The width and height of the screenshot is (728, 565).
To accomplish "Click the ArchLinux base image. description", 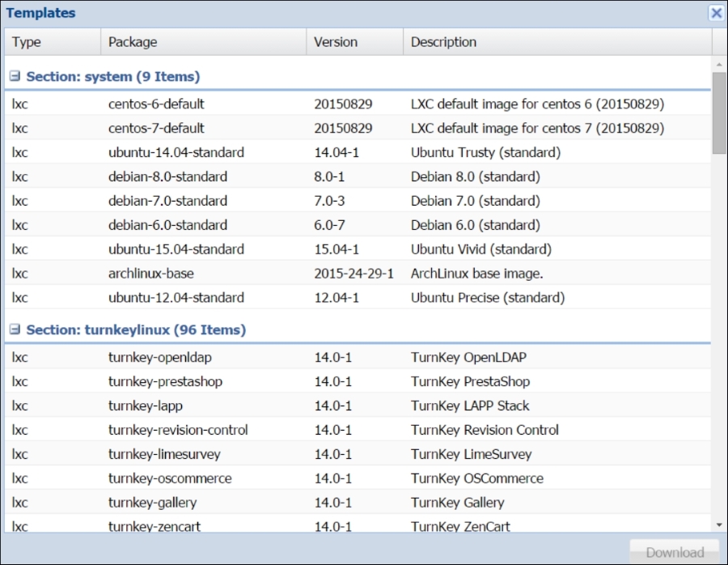I will [476, 274].
